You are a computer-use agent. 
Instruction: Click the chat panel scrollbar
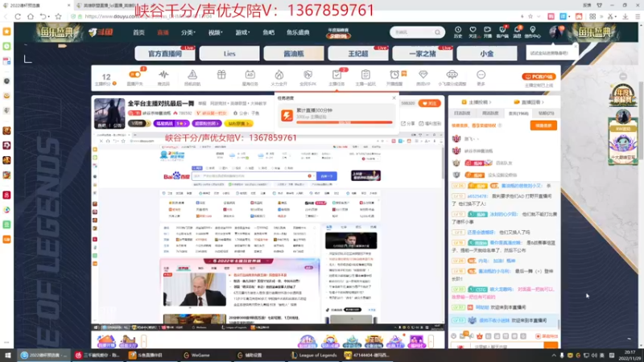point(558,324)
